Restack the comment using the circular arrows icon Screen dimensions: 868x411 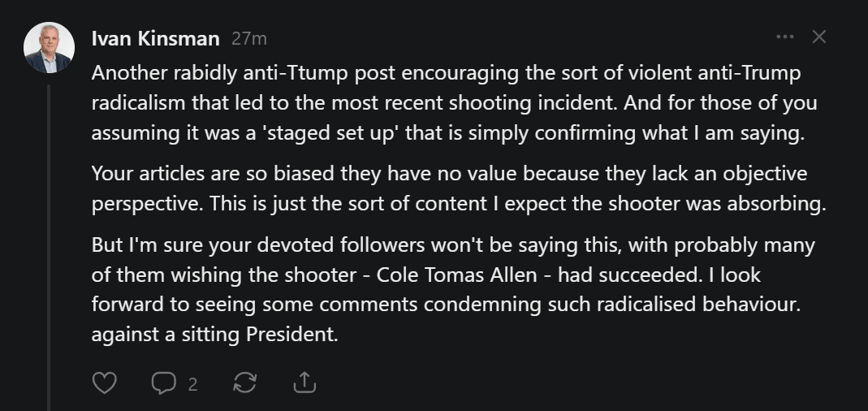click(x=244, y=383)
